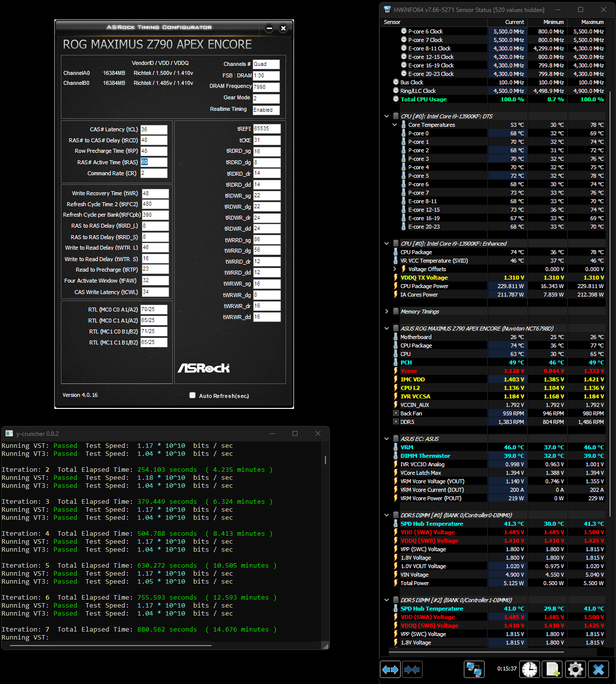Viewport: 616px width, 684px height.
Task: Click the lightning icon beside IMC VDD
Action: coord(396,379)
